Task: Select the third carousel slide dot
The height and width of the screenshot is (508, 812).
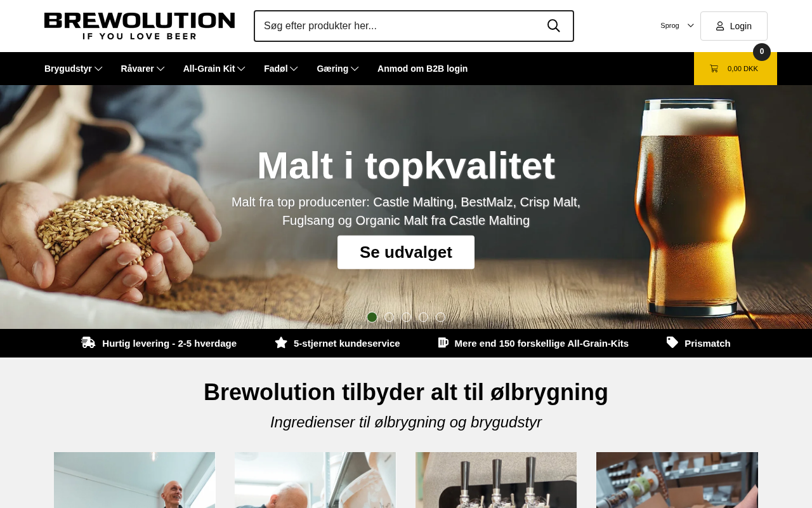Action: click(x=407, y=317)
